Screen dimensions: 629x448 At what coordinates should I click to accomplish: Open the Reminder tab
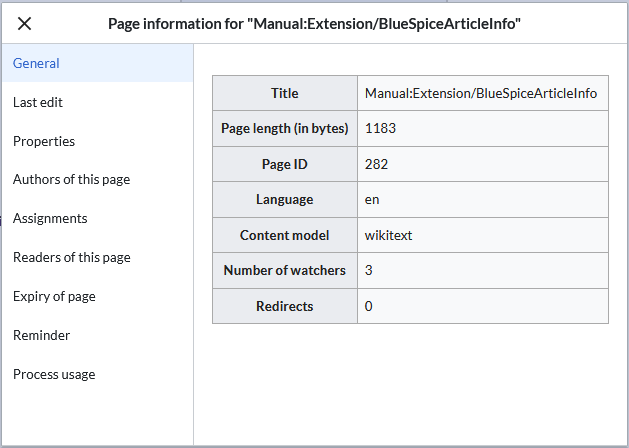[41, 335]
